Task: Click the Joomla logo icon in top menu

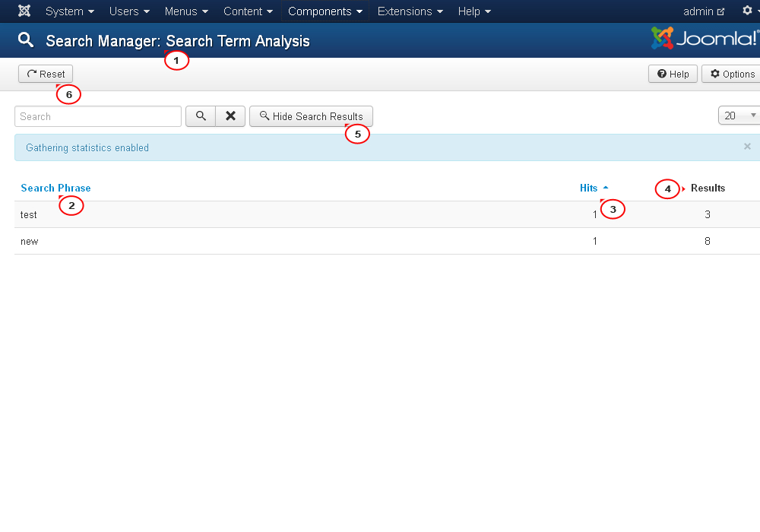Action: pyautogui.click(x=24, y=11)
